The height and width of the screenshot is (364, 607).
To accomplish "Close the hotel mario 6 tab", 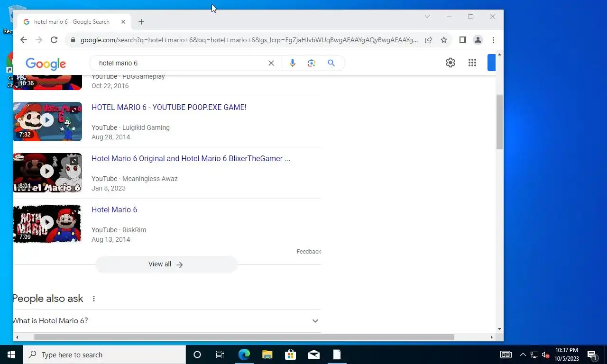I will (123, 22).
